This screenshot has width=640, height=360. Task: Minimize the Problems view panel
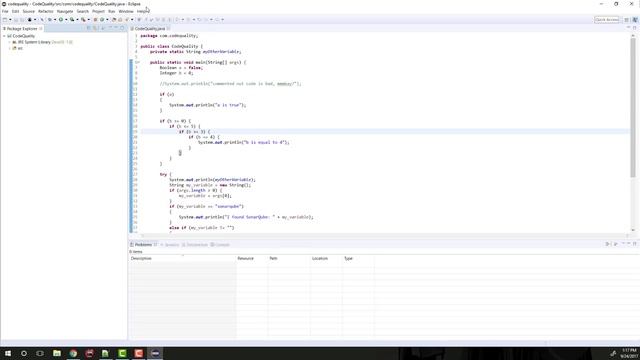click(x=629, y=244)
